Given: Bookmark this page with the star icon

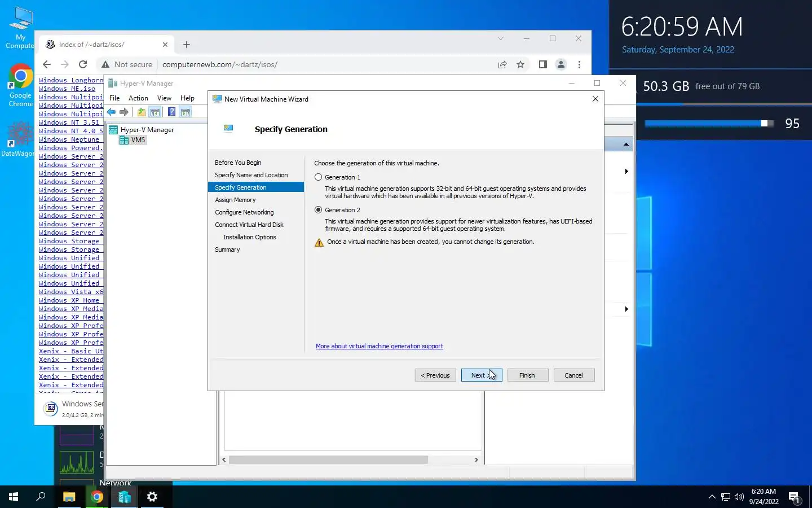Looking at the screenshot, I should [x=520, y=64].
